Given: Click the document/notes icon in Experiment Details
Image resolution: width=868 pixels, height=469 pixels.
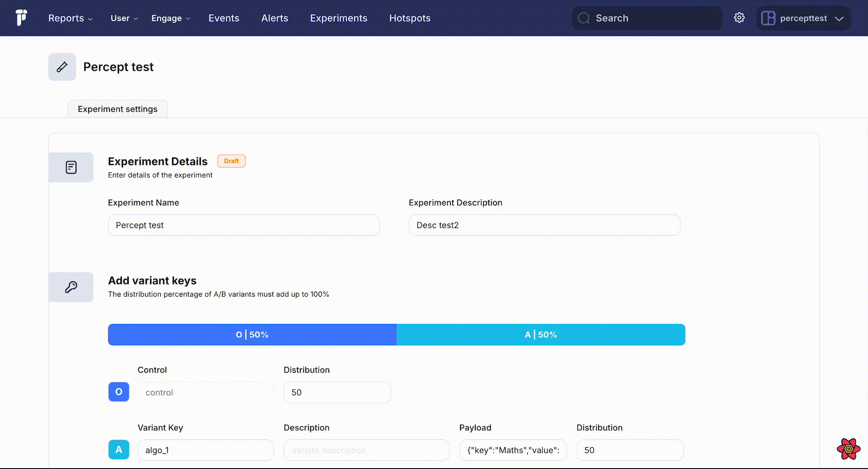Looking at the screenshot, I should [70, 167].
